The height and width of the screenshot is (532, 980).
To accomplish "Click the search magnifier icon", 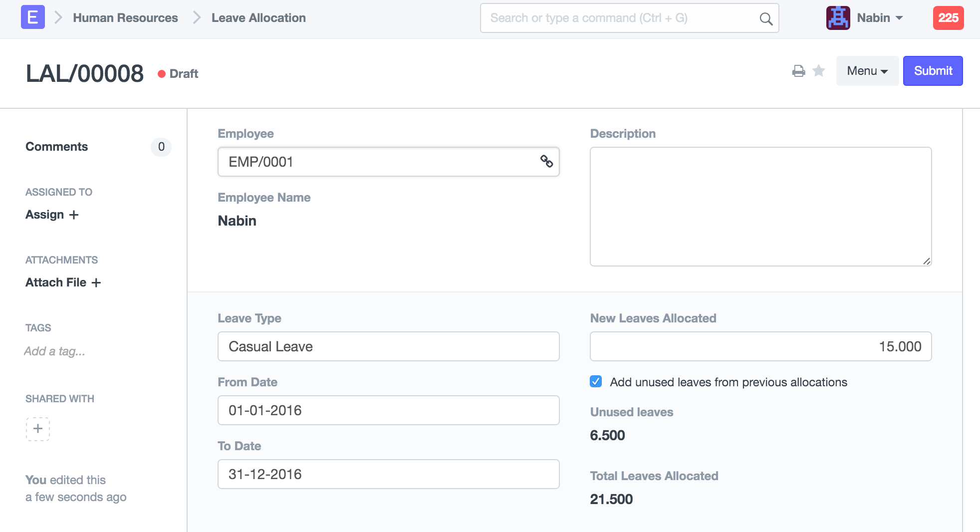I will pyautogui.click(x=765, y=19).
